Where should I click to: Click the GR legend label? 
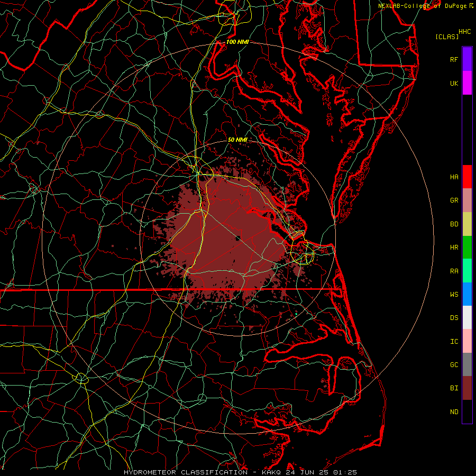[454, 200]
